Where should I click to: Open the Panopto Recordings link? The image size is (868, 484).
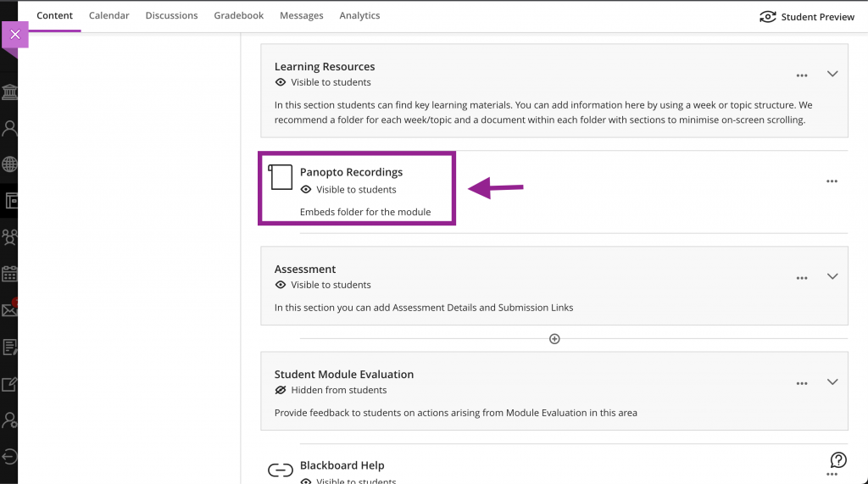[x=351, y=172]
